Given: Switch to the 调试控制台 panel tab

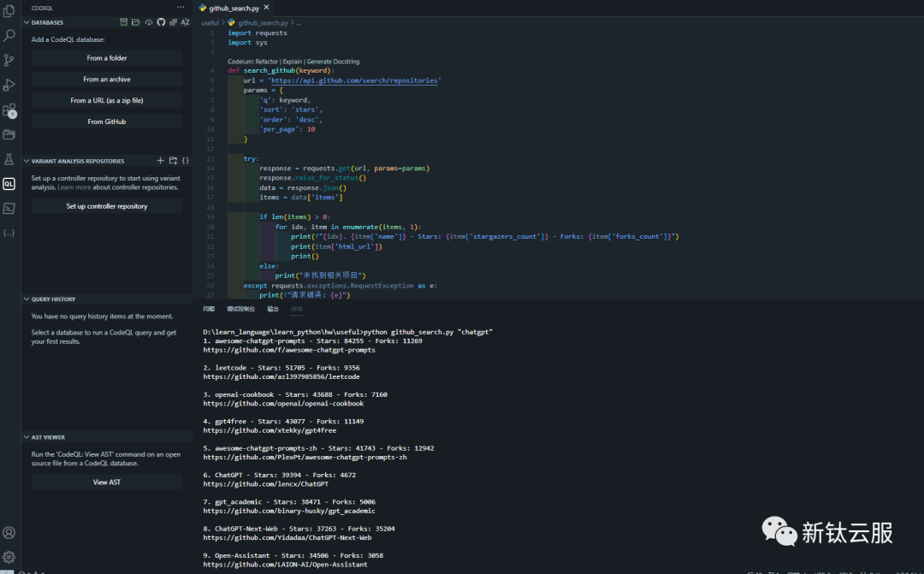Looking at the screenshot, I should point(240,309).
